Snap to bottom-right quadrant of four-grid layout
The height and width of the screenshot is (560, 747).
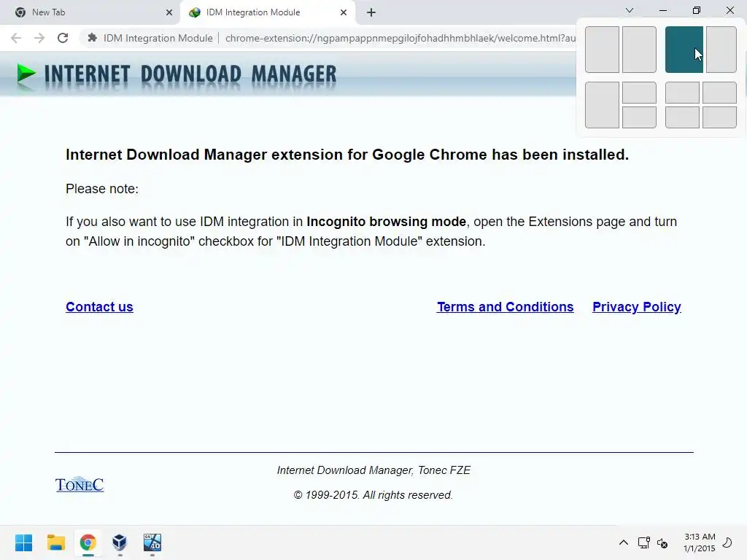pyautogui.click(x=719, y=117)
